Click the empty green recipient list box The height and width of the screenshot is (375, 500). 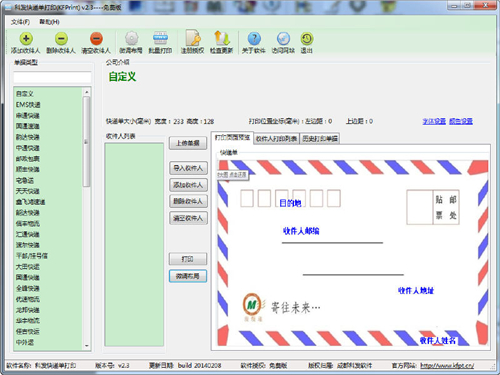coord(134,244)
